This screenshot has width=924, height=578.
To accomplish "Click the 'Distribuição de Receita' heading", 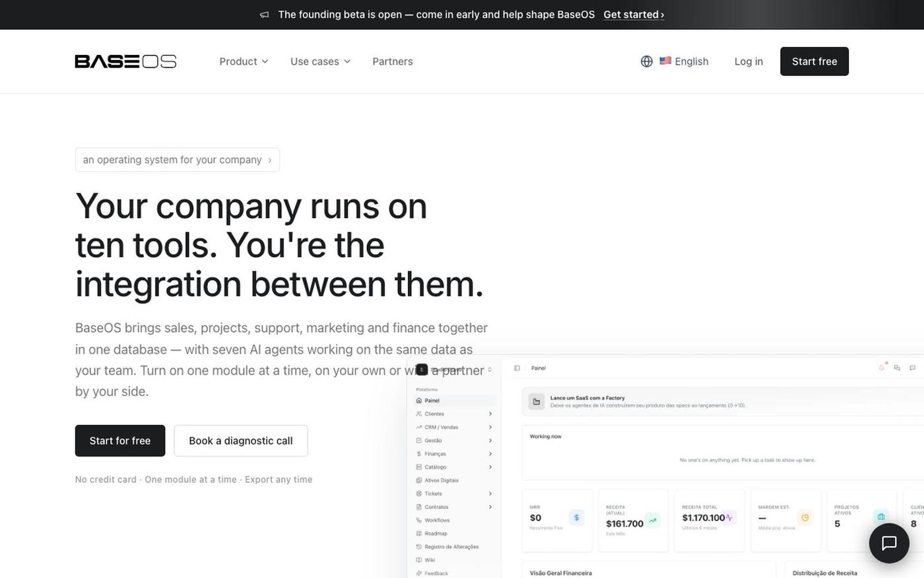I will coord(824,573).
